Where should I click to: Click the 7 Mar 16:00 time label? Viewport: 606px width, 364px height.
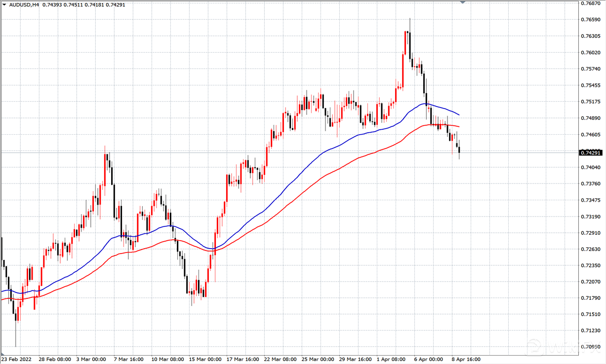click(x=129, y=359)
